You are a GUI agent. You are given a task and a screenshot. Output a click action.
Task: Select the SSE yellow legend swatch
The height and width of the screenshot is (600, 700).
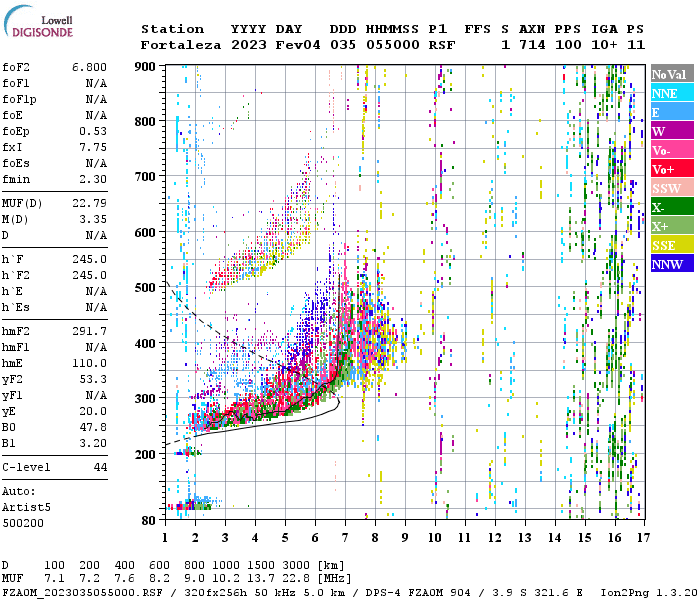click(x=672, y=245)
